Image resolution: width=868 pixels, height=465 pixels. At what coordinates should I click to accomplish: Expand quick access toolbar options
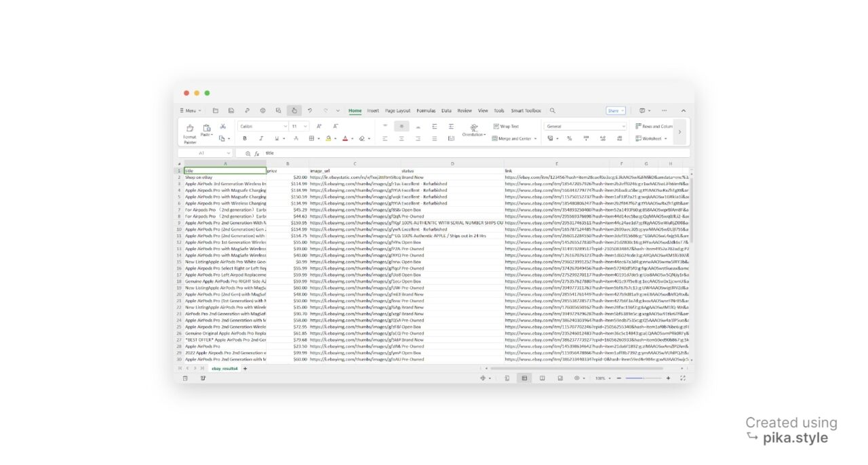[338, 110]
